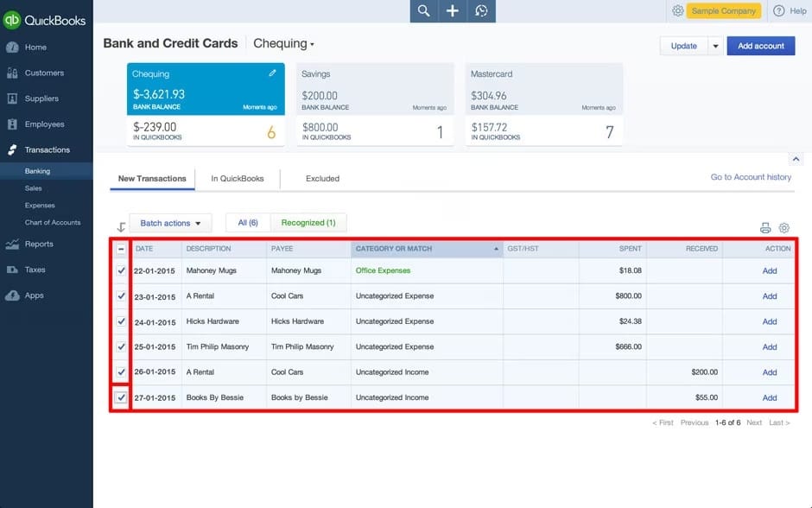This screenshot has width=812, height=508.
Task: Open the Batch actions dropdown
Action: click(x=170, y=223)
